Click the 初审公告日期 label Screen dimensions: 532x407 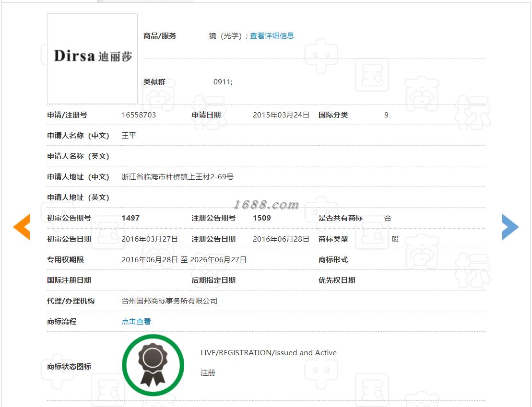(x=69, y=239)
